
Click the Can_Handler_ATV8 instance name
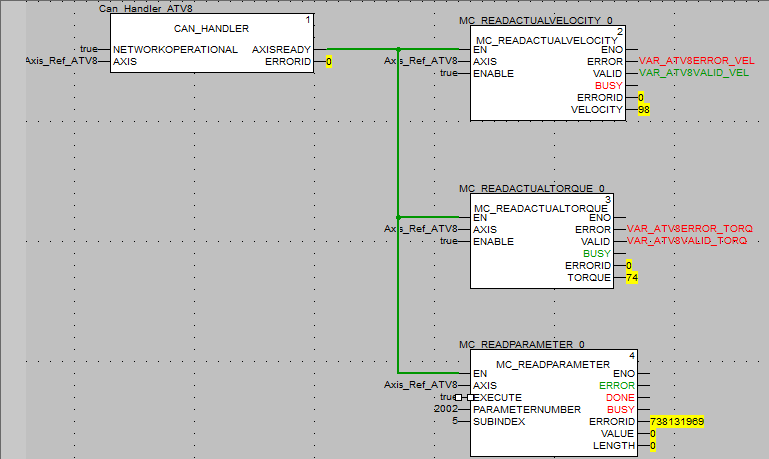click(x=146, y=9)
